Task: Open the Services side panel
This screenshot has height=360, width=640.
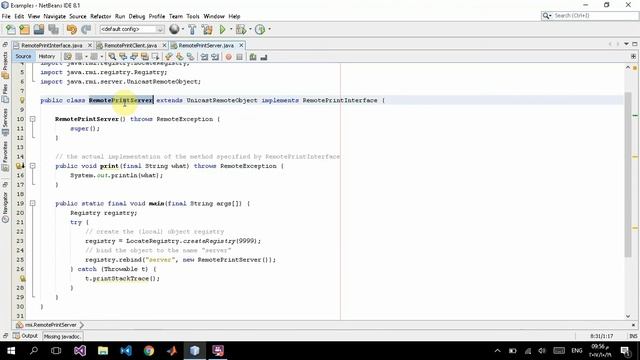Action: [5, 122]
